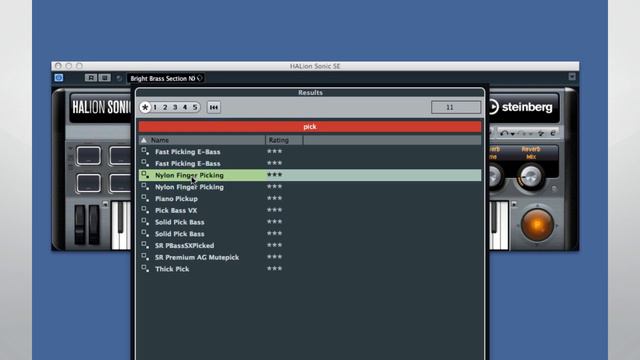Viewport: 640px width, 360px height.
Task: Enable Read automation (R) button
Action: (x=91, y=78)
